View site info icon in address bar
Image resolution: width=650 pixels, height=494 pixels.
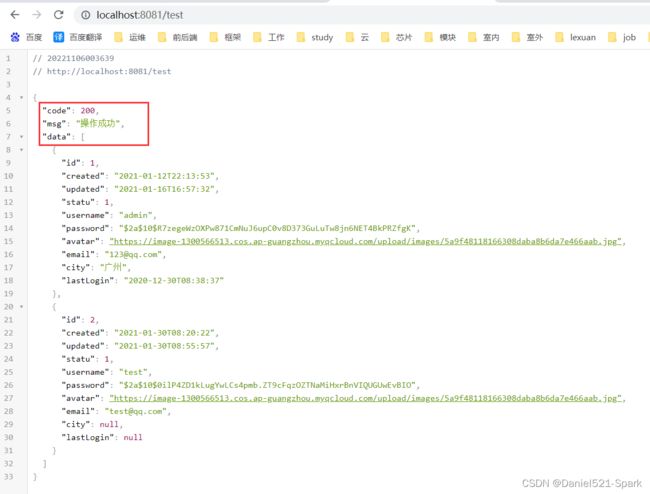tap(85, 15)
